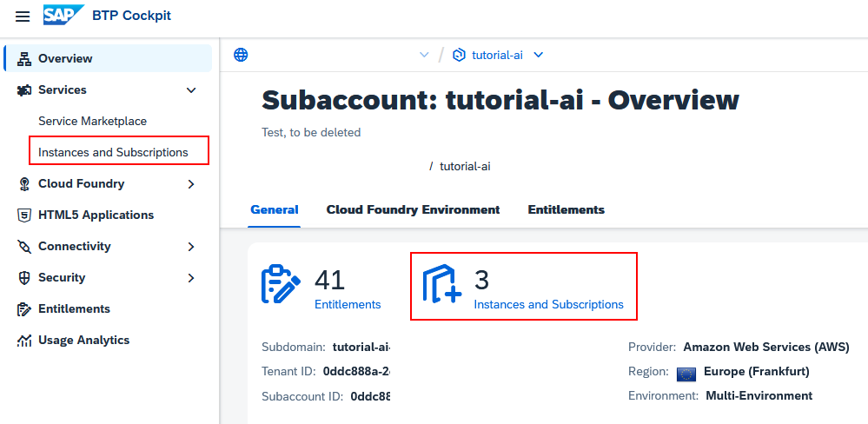
Task: Expand the Security section chevron
Action: 191,278
